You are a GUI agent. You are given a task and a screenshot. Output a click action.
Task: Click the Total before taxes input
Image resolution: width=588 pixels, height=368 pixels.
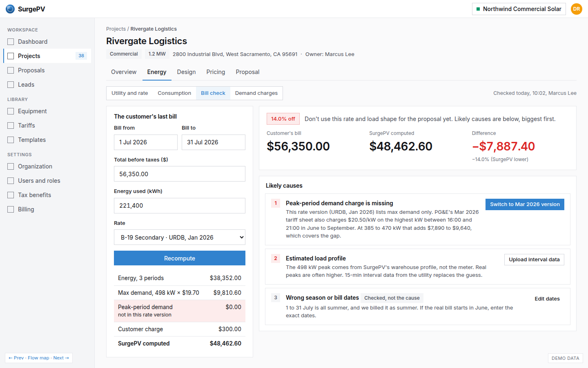(x=180, y=174)
